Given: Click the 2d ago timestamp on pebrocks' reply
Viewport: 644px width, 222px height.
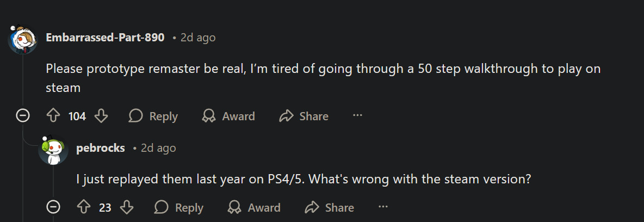Looking at the screenshot, I should pos(158,148).
